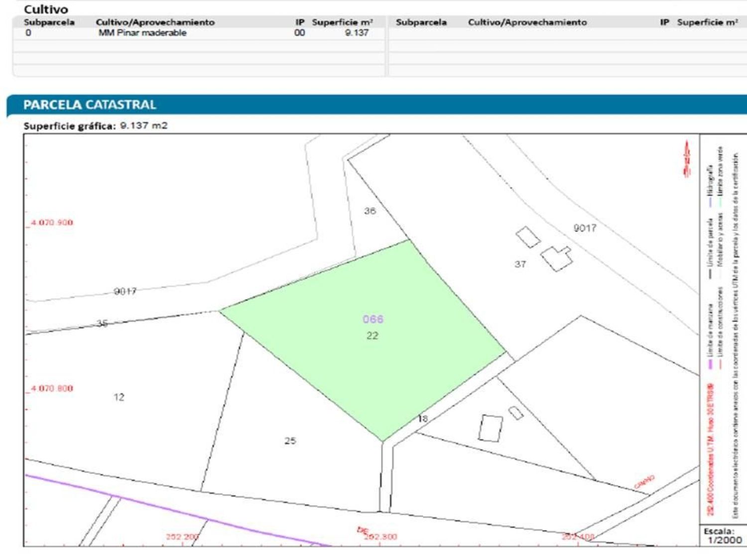Viewport: 747px width, 560px height.
Task: Click the Escala 1/2000 box
Action: [x=723, y=536]
